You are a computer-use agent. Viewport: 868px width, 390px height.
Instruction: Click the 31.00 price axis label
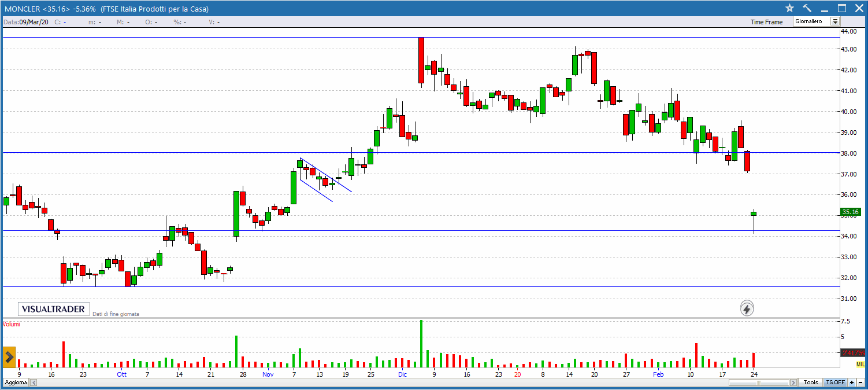(x=849, y=299)
